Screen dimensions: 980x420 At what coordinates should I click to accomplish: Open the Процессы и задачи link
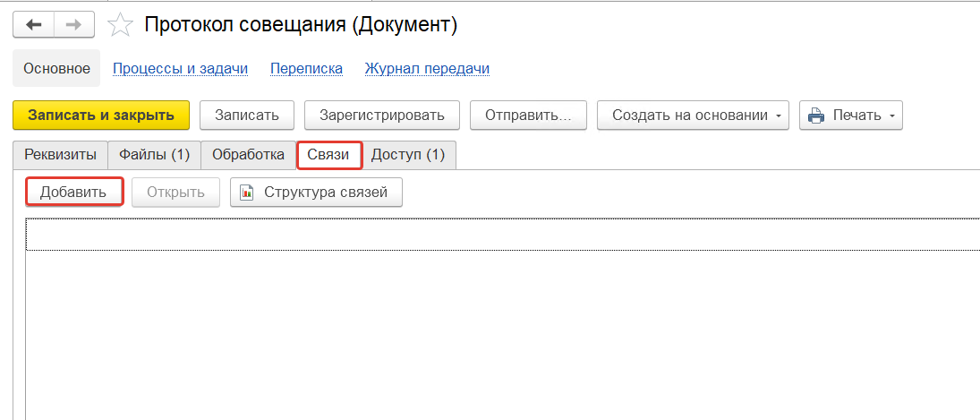pyautogui.click(x=180, y=69)
